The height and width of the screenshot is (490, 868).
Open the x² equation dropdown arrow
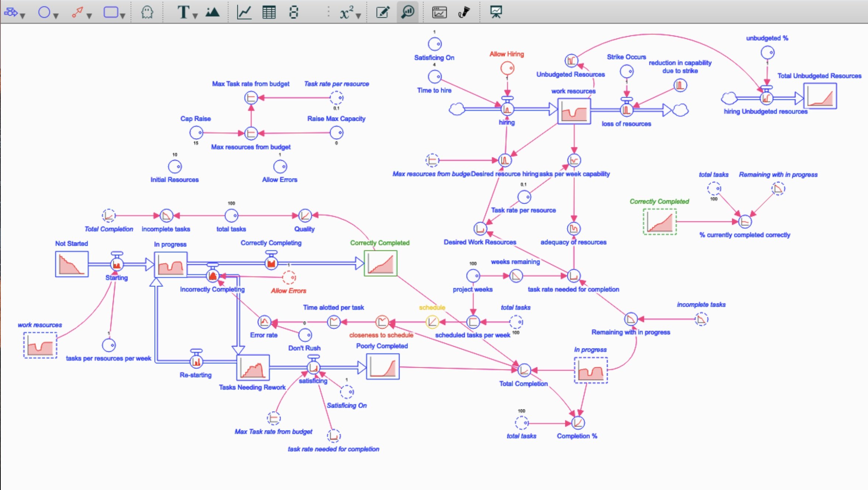358,16
